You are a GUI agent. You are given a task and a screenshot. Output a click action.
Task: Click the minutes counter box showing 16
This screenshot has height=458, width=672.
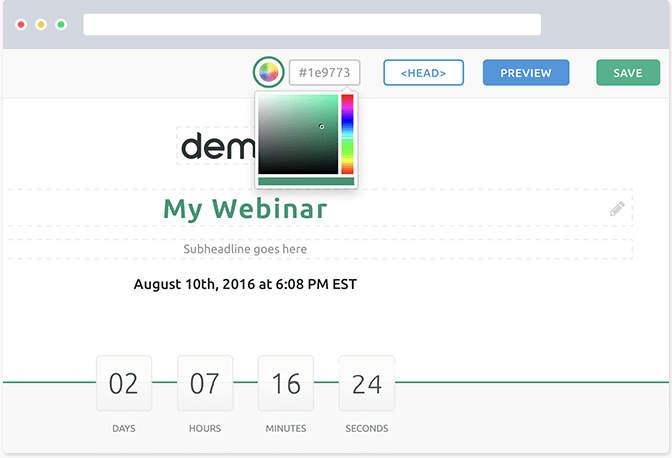click(286, 383)
